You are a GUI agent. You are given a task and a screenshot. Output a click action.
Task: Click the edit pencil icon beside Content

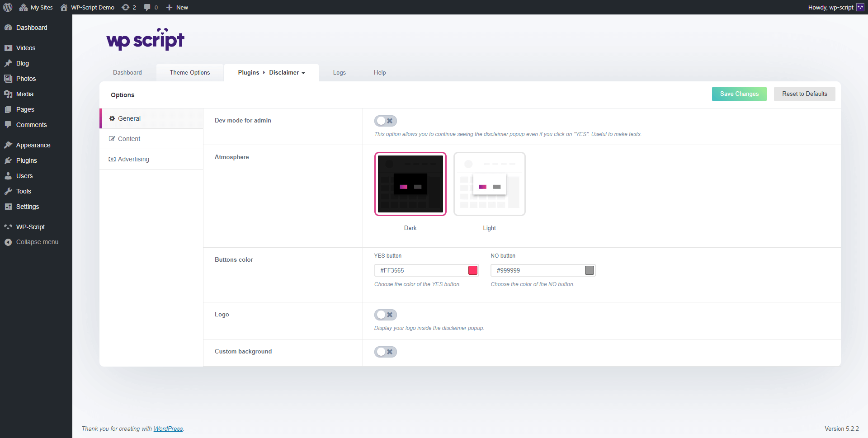[112, 139]
